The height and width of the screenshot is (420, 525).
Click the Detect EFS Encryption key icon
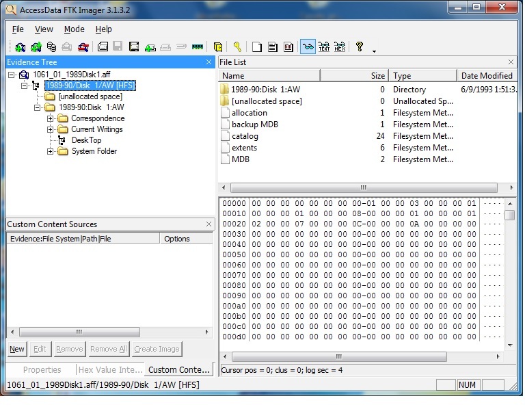point(237,47)
